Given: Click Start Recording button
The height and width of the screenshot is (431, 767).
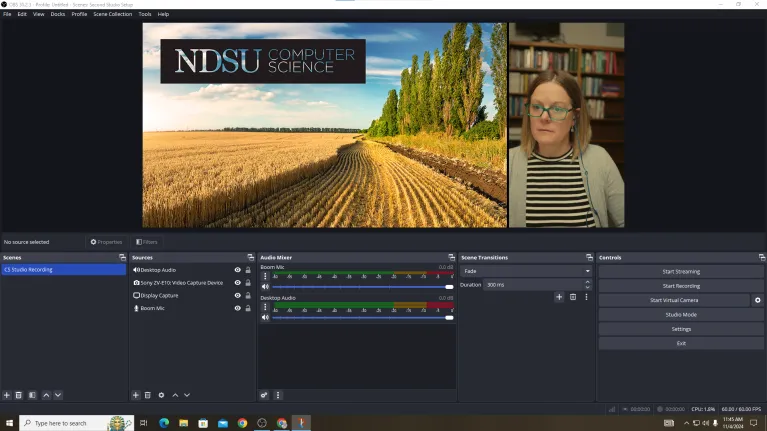Looking at the screenshot, I should tap(680, 286).
